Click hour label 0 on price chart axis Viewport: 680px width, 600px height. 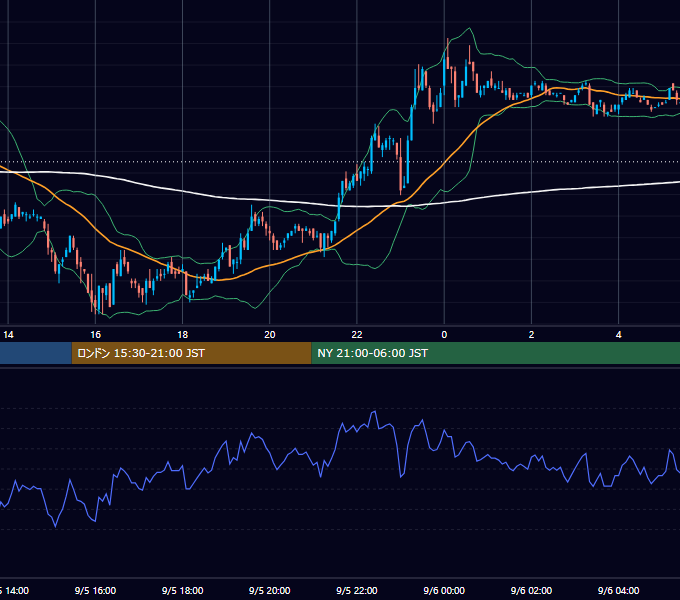pyautogui.click(x=444, y=334)
